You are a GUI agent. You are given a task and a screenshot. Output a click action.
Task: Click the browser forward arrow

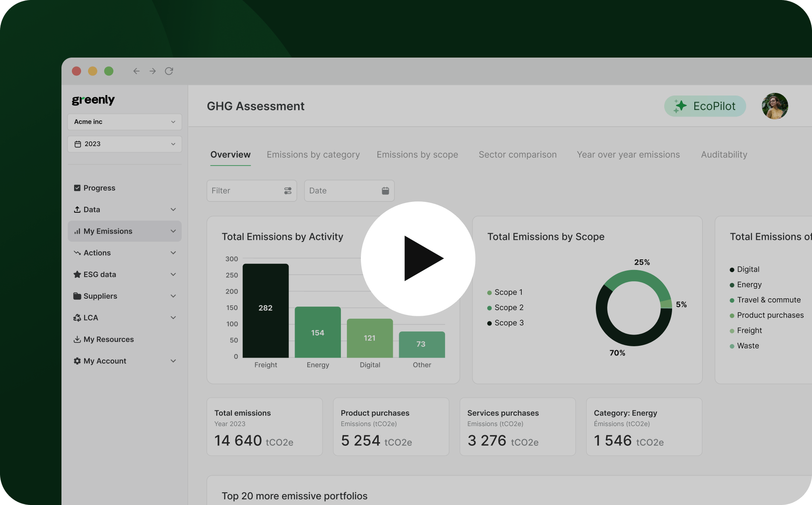153,71
